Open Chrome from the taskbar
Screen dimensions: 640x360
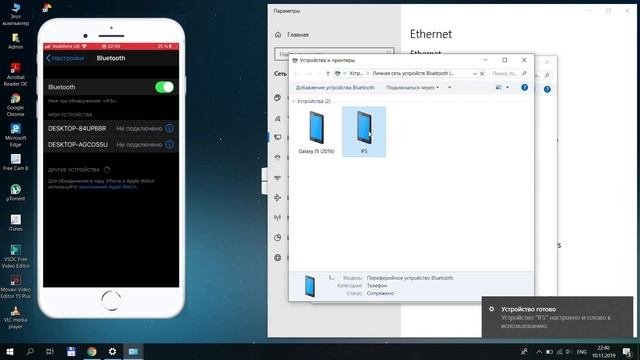coord(92,351)
